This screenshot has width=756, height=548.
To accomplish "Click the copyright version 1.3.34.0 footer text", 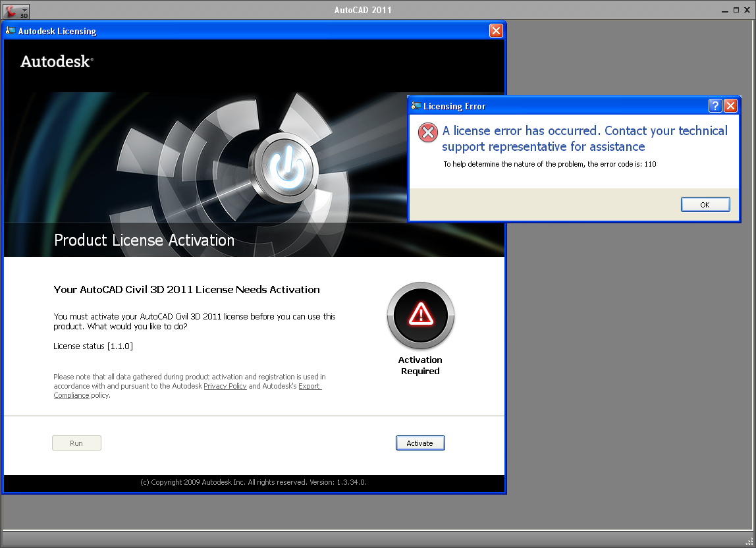I will coord(254,482).
